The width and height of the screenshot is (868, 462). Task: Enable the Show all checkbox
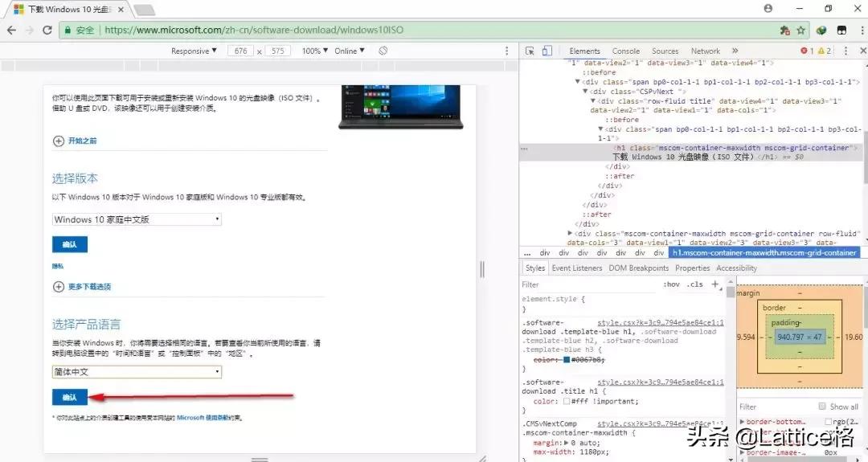[822, 406]
